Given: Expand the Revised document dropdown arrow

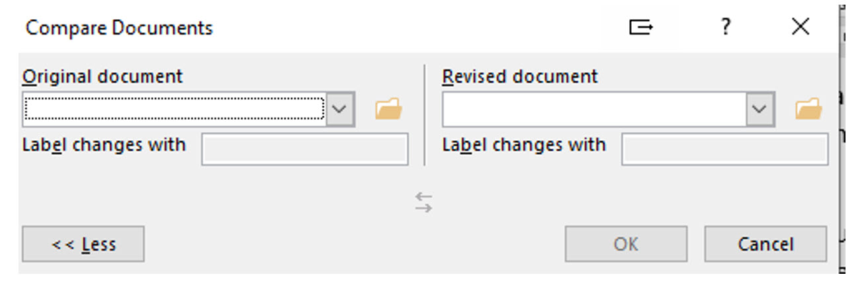Looking at the screenshot, I should [x=760, y=109].
